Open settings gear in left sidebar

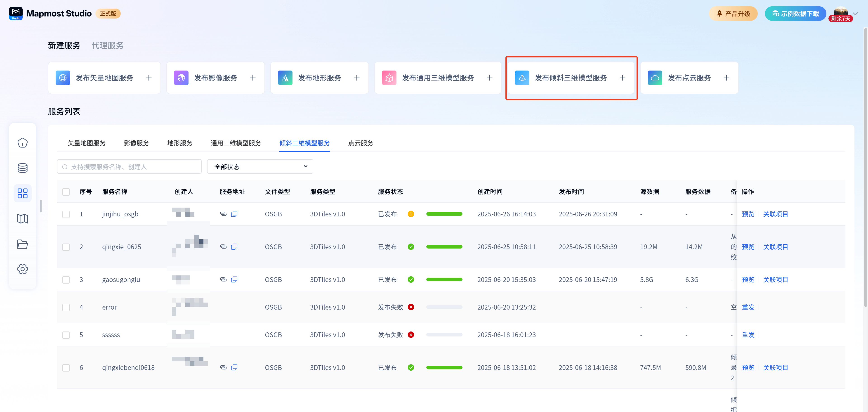point(23,269)
